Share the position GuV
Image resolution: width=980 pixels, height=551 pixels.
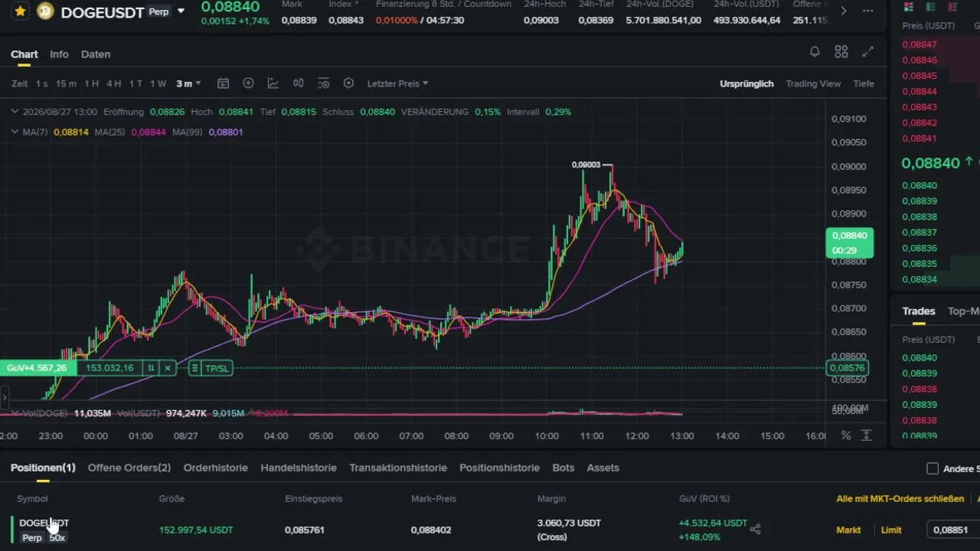(756, 529)
